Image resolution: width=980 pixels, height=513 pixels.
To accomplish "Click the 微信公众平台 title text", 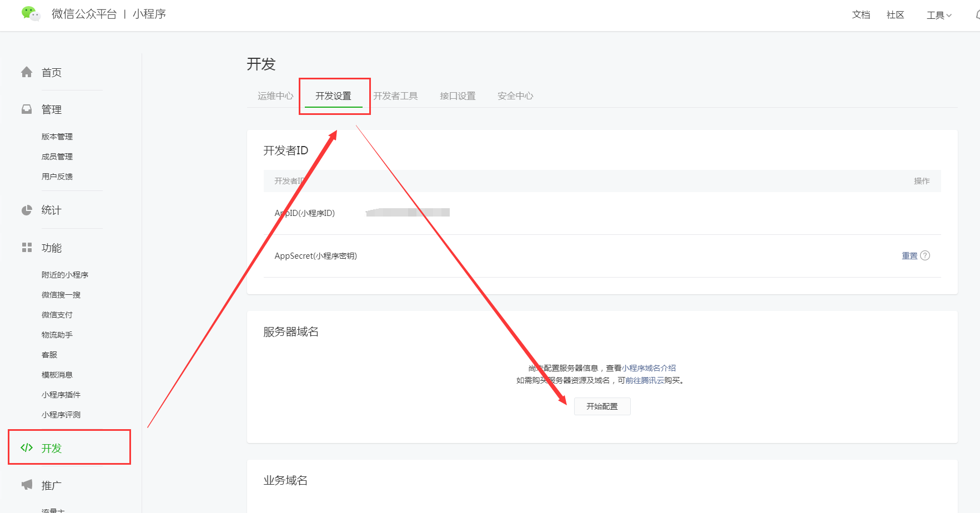I will coord(84,14).
